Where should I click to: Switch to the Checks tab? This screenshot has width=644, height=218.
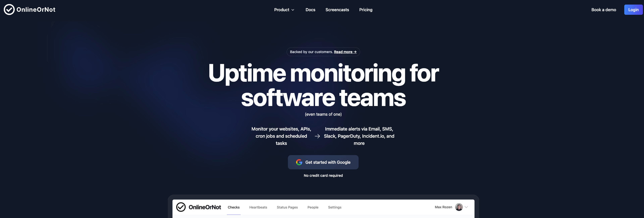[x=233, y=207]
